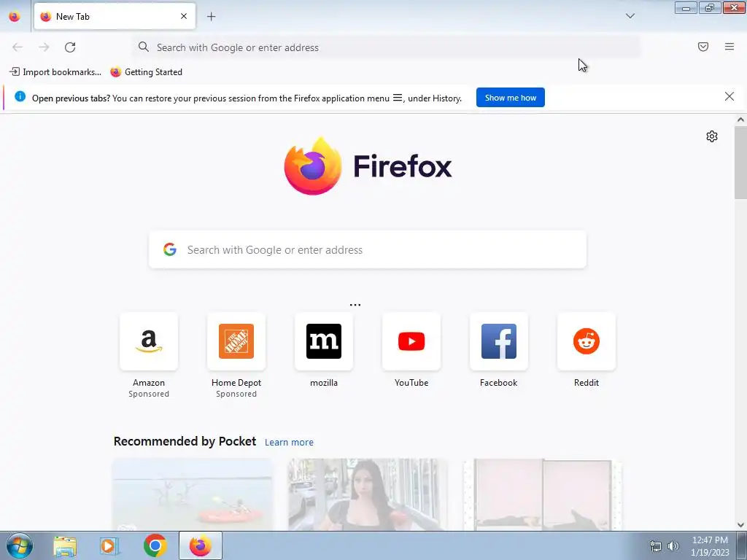Viewport: 747px width, 560px height.
Task: Focus the top address bar field
Action: [x=386, y=47]
